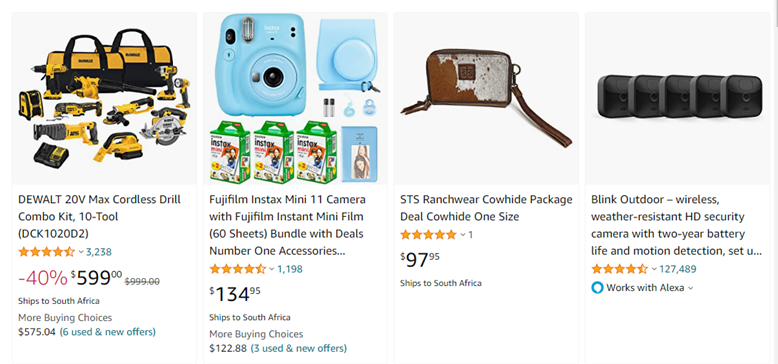The image size is (778, 364).
Task: Click the Alexa ring icon
Action: pyautogui.click(x=597, y=288)
